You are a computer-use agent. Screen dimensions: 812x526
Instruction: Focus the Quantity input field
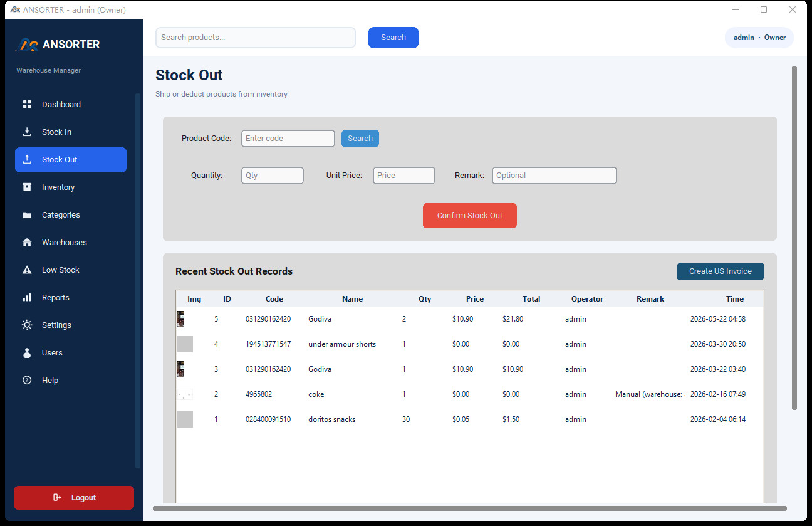tap(273, 176)
